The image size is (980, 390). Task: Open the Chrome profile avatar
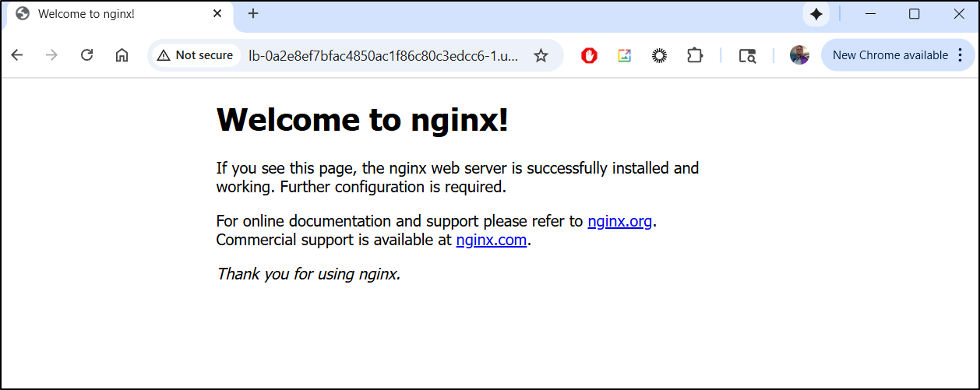pyautogui.click(x=799, y=55)
